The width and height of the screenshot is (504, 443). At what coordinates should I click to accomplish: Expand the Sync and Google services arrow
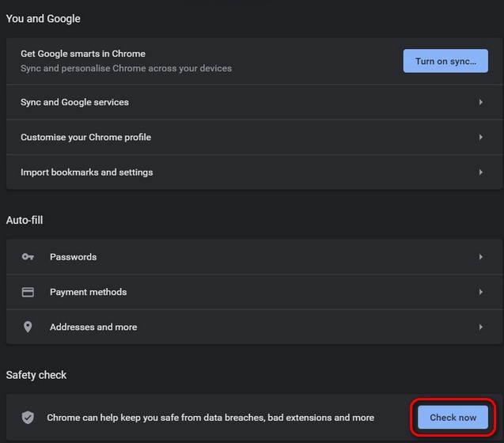pos(480,102)
